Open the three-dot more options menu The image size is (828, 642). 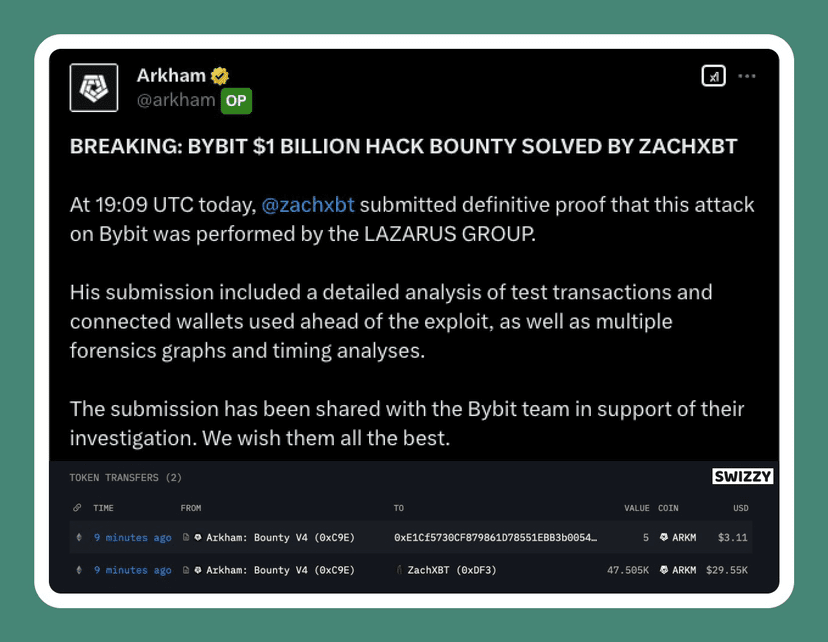coord(747,76)
